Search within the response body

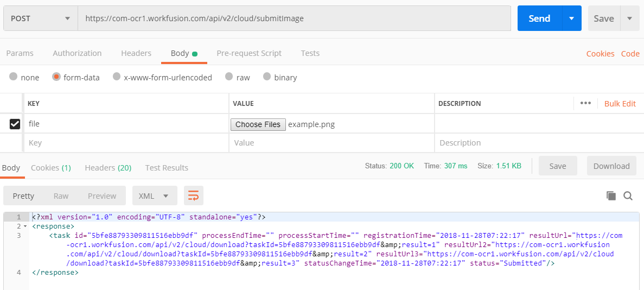pyautogui.click(x=628, y=196)
